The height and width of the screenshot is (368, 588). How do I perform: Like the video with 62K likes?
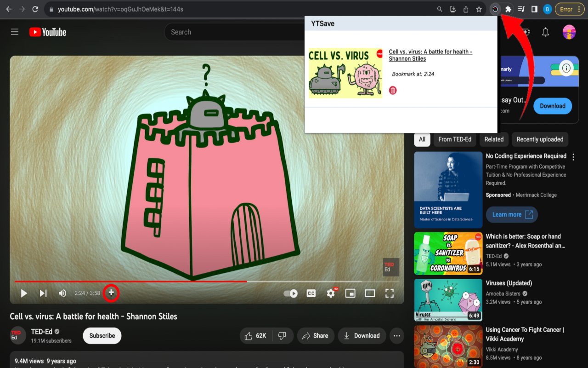[256, 336]
